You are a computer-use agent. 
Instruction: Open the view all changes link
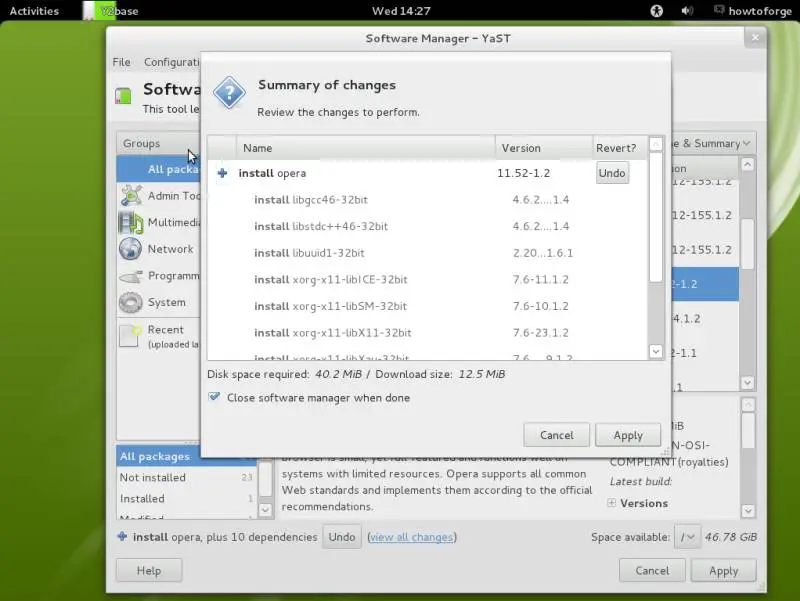click(411, 537)
